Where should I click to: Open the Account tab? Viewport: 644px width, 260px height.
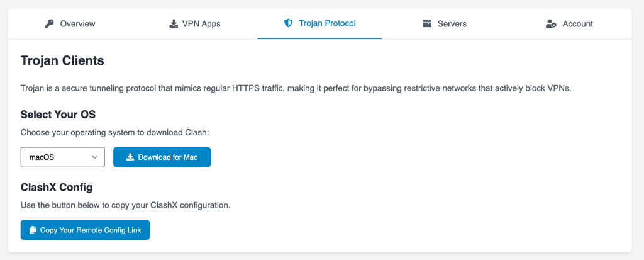577,24
